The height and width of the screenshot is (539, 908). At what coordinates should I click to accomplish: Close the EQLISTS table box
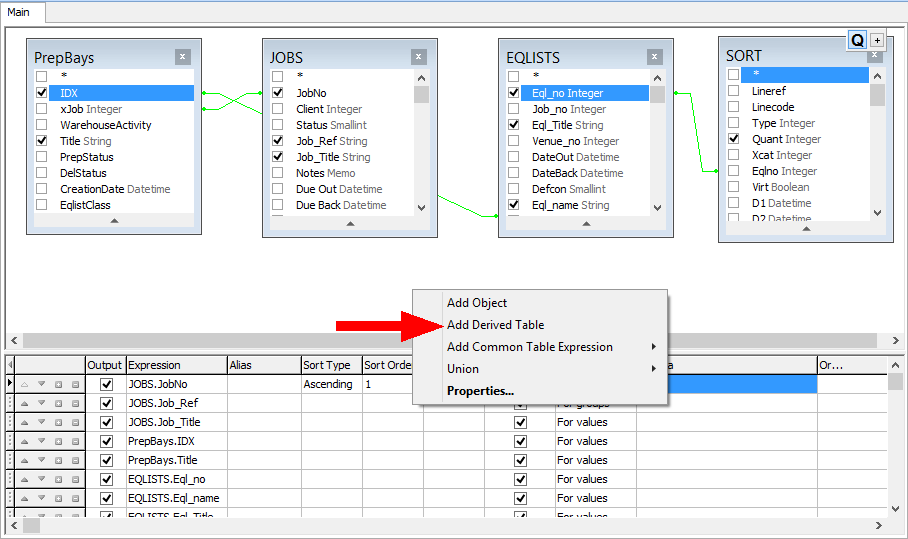pos(654,57)
